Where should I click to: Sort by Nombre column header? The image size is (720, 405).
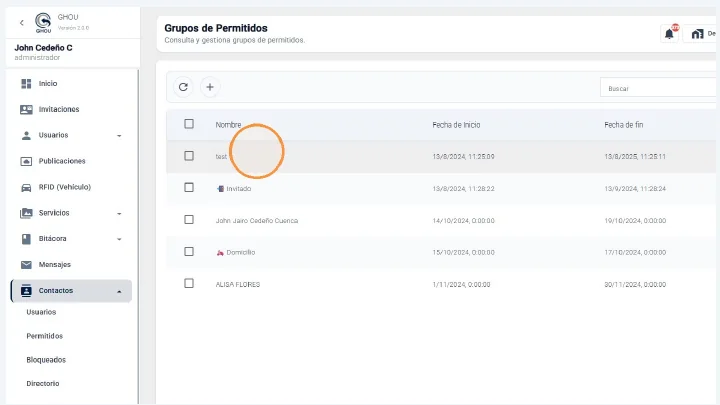coord(228,125)
